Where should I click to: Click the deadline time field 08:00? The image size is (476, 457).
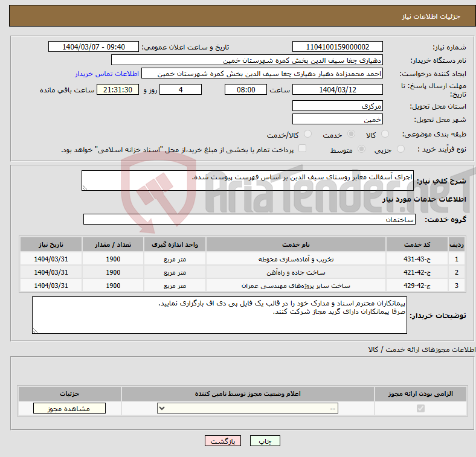point(246,89)
